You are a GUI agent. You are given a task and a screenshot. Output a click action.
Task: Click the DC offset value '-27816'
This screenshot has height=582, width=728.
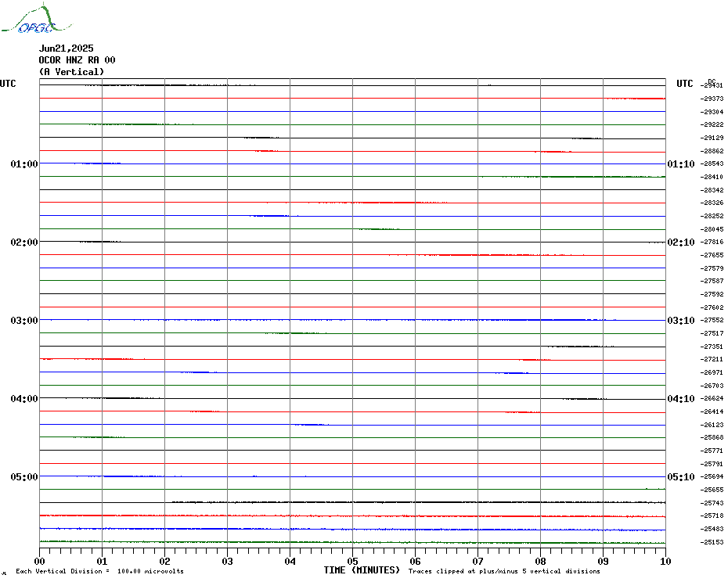click(712, 242)
